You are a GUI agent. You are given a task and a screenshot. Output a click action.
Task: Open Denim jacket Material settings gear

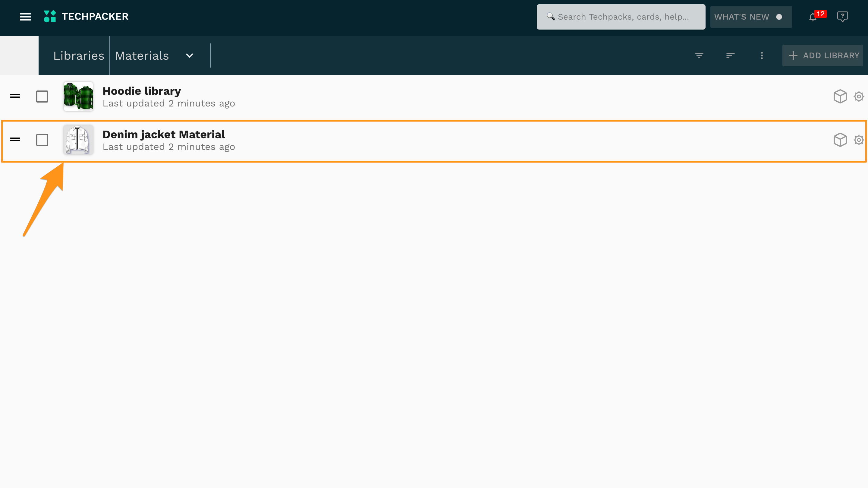point(859,140)
